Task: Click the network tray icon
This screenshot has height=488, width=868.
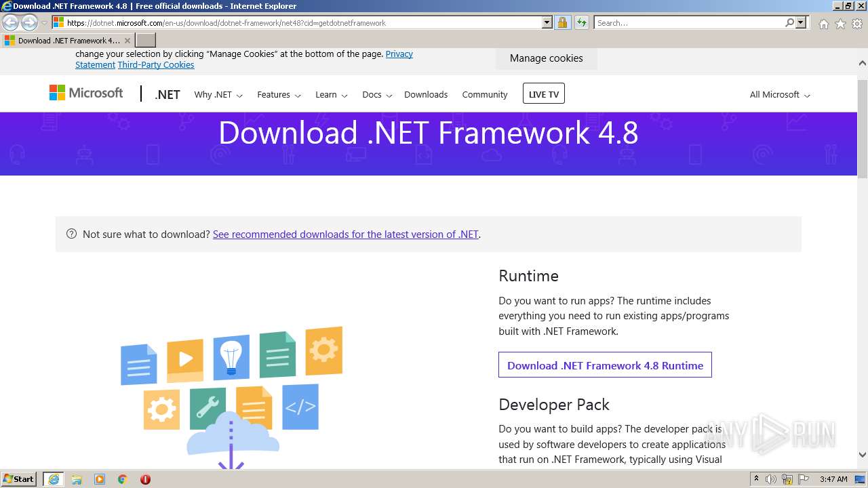Action: tap(788, 479)
